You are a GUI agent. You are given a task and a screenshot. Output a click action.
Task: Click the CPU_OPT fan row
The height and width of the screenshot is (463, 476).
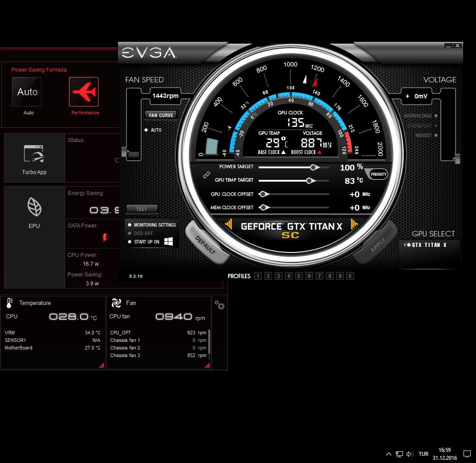coord(158,333)
